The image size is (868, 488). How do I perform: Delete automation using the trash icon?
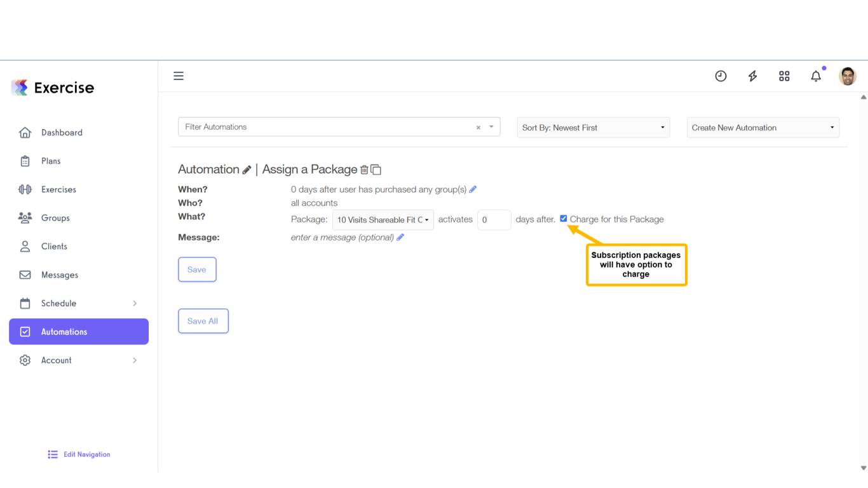click(x=364, y=170)
